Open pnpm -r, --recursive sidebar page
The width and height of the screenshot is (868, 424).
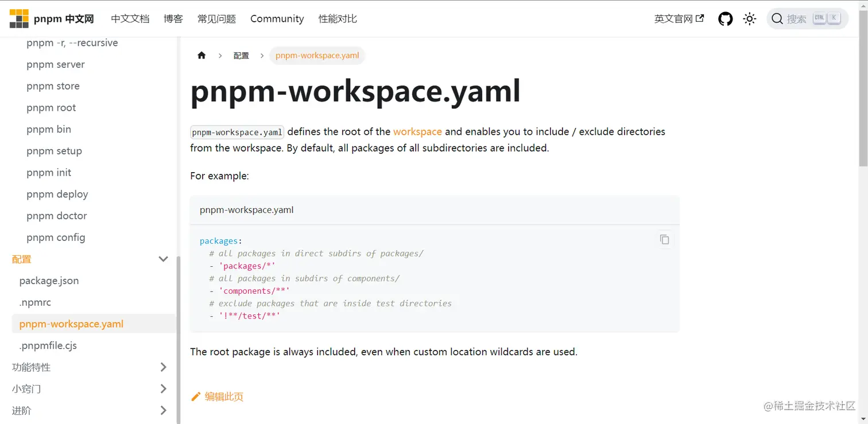click(72, 43)
